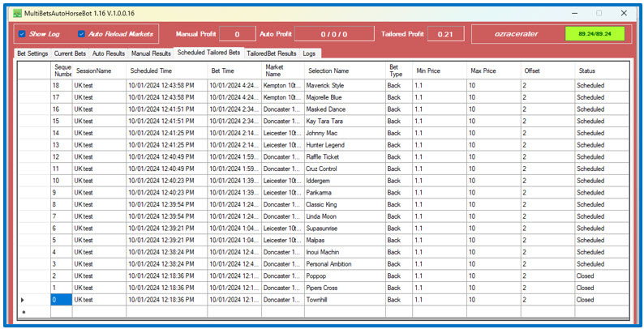Click the Iddergem selection cell
This screenshot has height=329, width=644.
coord(345,181)
